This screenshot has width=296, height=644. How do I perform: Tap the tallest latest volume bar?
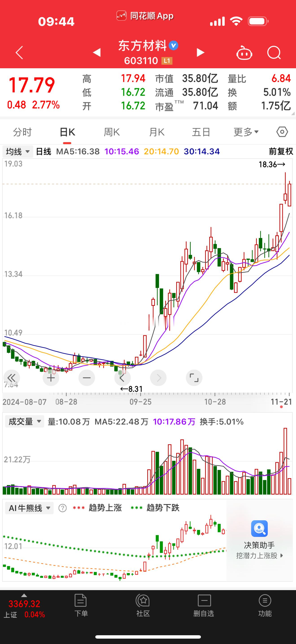pos(285,461)
